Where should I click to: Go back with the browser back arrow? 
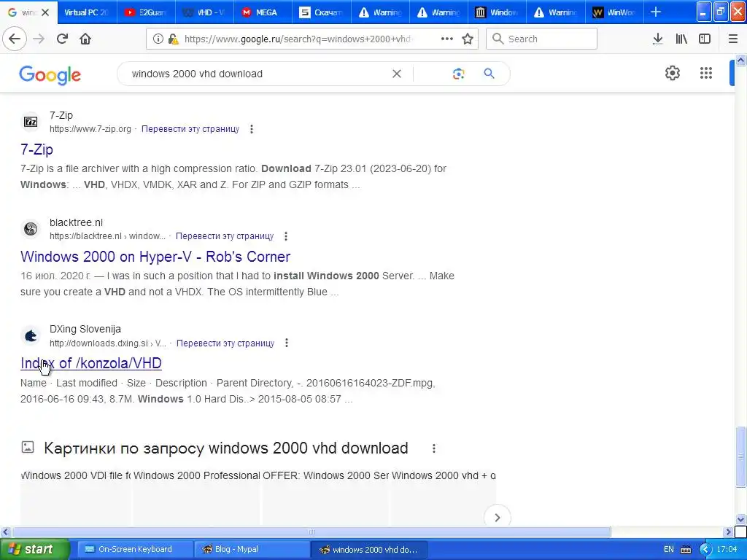click(x=15, y=39)
